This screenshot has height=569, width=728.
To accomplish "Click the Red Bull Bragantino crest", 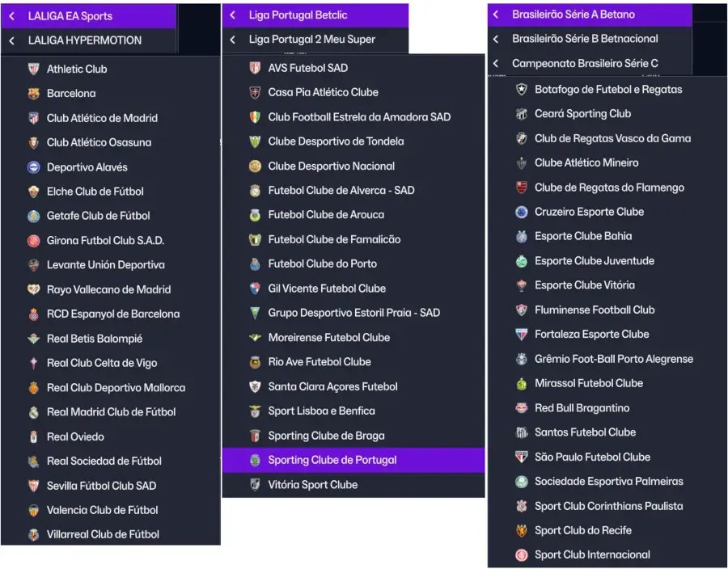I will click(x=522, y=408).
